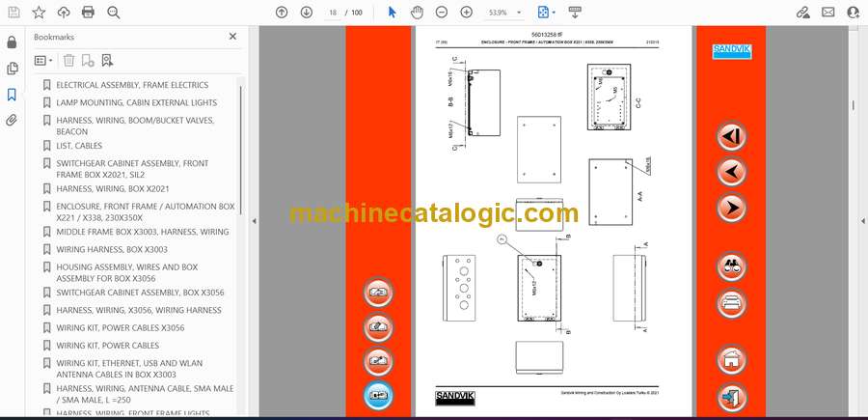The width and height of the screenshot is (868, 420).
Task: Click the next-page round arrow button
Action: click(731, 208)
